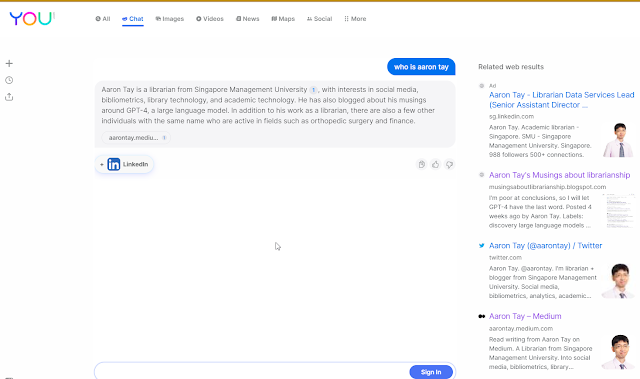The height and width of the screenshot is (379, 640).
Task: Click the YOU logo
Action: tap(32, 19)
